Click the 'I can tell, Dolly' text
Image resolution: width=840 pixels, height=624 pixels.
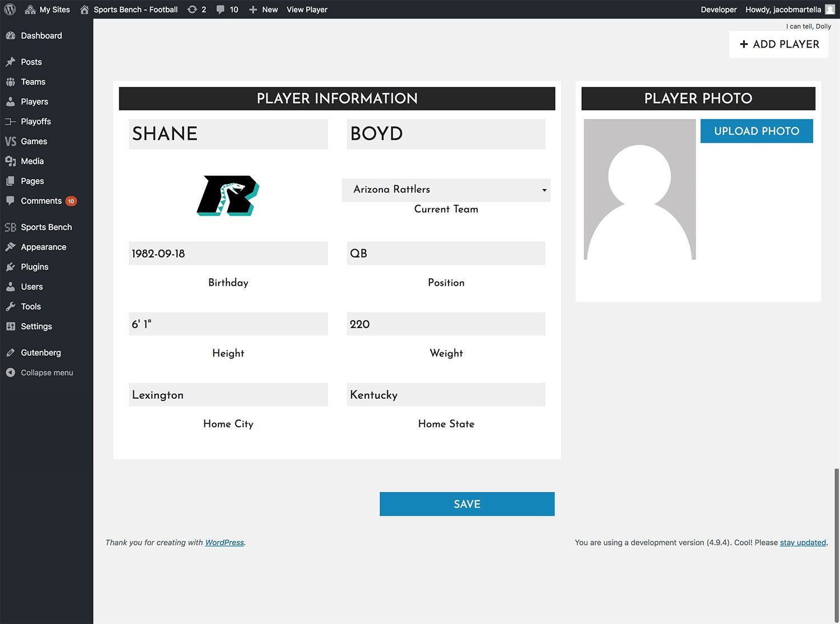[809, 26]
